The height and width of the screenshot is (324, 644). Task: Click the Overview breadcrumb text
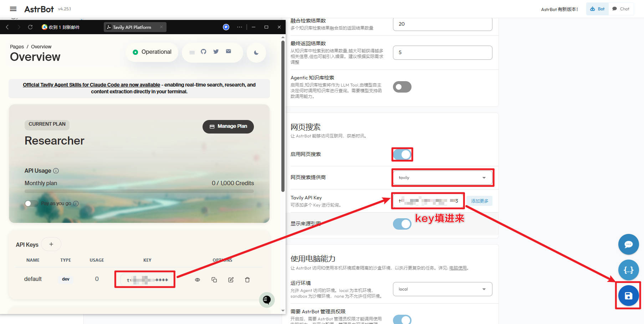[41, 47]
